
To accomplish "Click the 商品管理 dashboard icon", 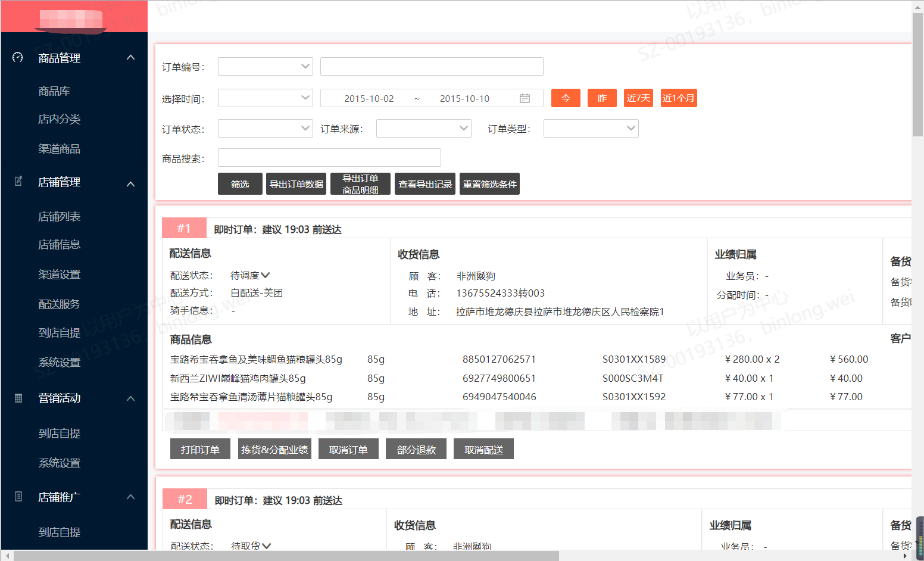I will point(18,57).
